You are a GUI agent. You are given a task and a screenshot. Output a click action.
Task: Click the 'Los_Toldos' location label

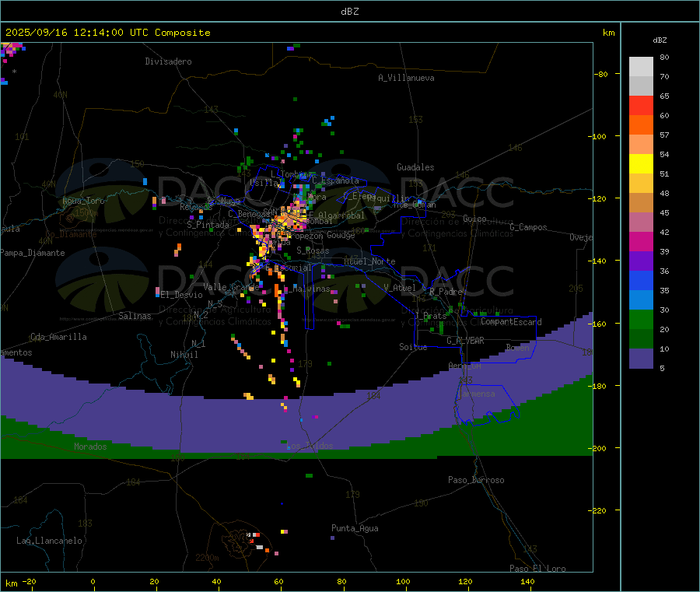310,446
